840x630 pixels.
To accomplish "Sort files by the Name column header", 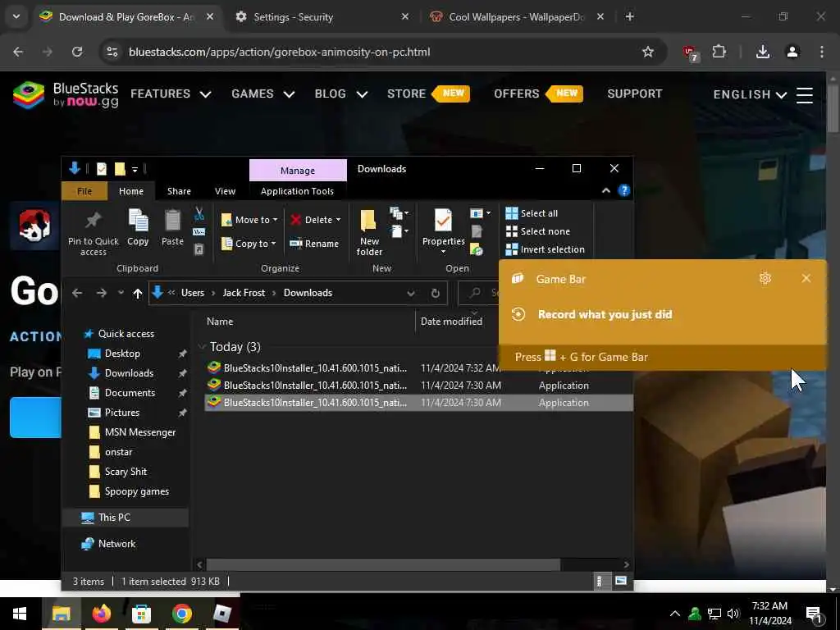I will 220,322.
